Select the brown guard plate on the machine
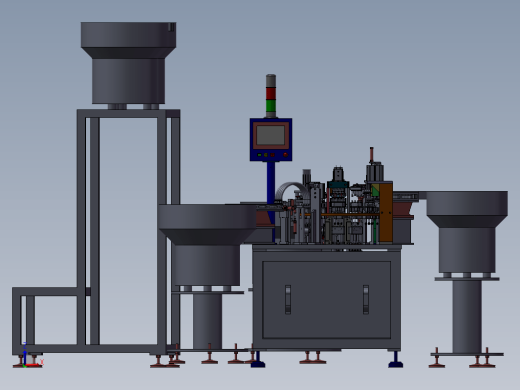Viewport: 520px width, 390px height. (386, 212)
